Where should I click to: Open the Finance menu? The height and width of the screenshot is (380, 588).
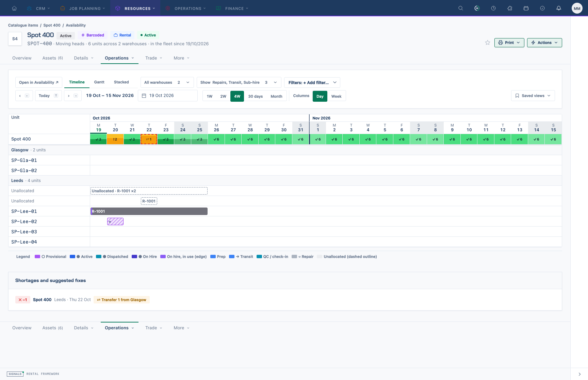click(x=232, y=8)
